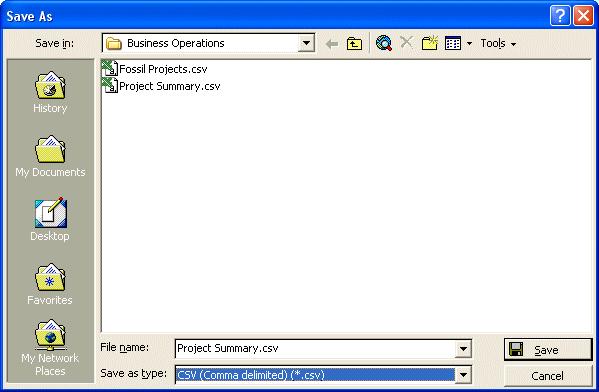
Task: Click the Delete X icon
Action: pos(406,42)
